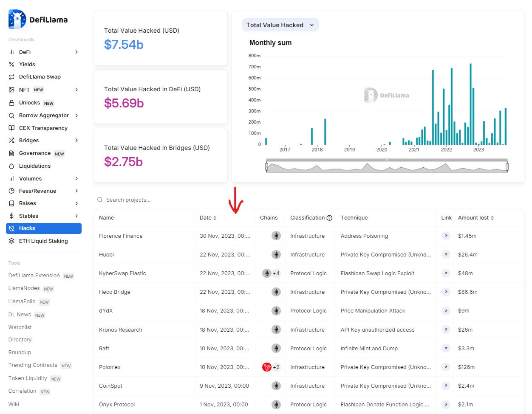This screenshot has width=532, height=414.
Task: Click the Yields percent icon
Action: [11, 64]
